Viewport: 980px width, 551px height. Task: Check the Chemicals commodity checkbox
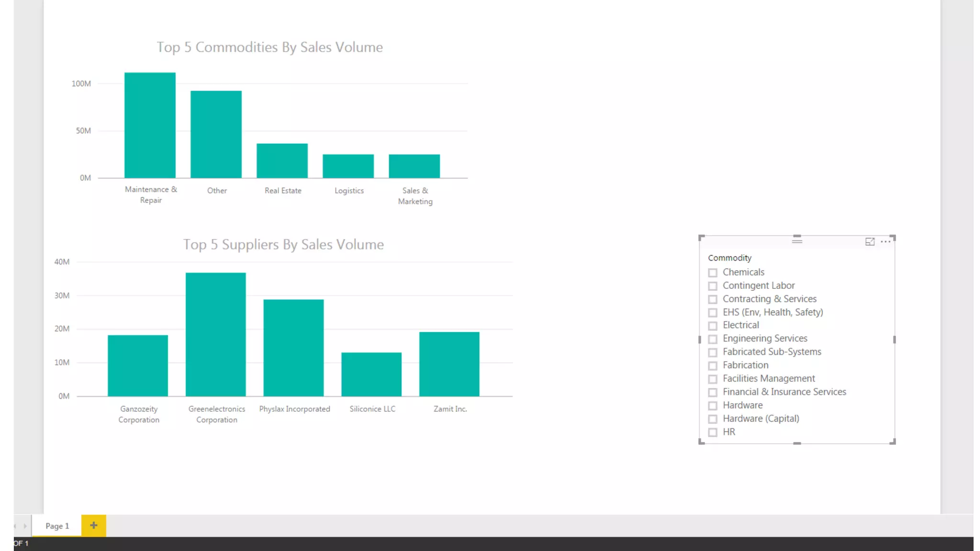tap(713, 273)
